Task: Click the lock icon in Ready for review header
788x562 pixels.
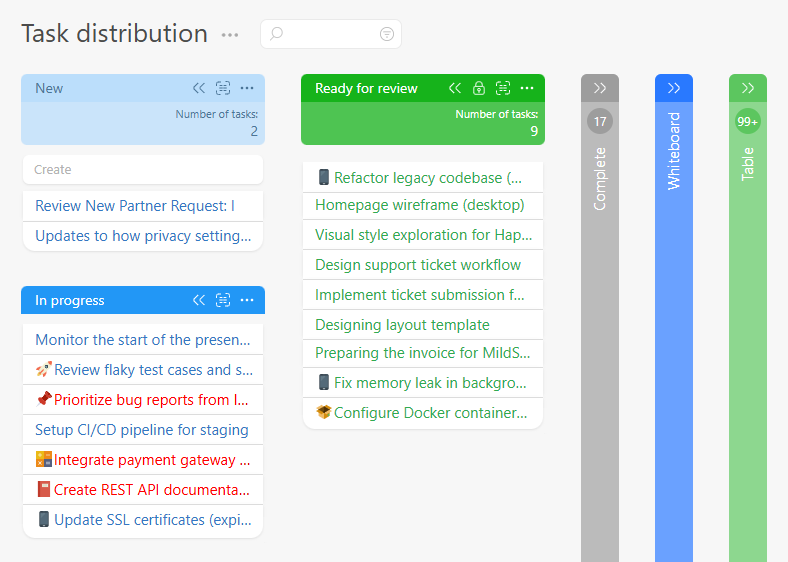Action: (479, 88)
